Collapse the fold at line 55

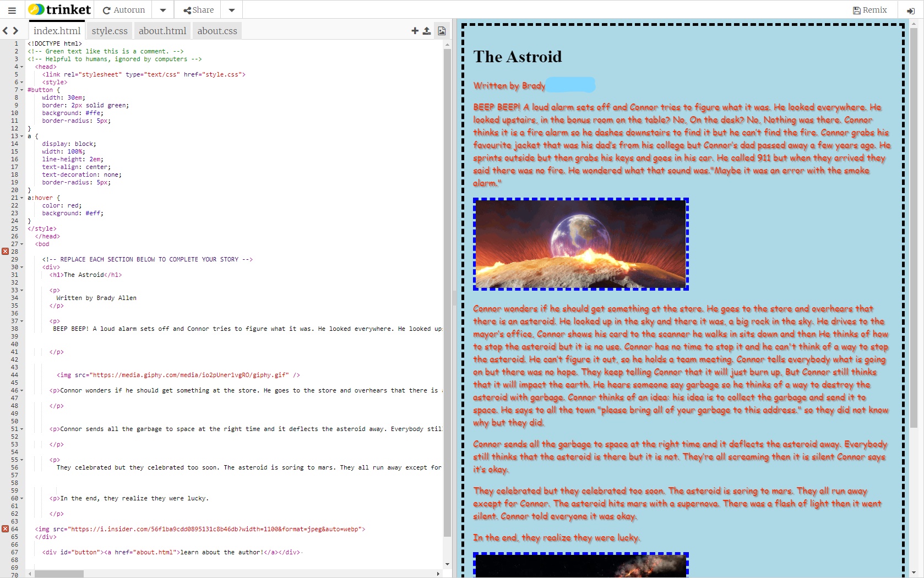pos(22,460)
